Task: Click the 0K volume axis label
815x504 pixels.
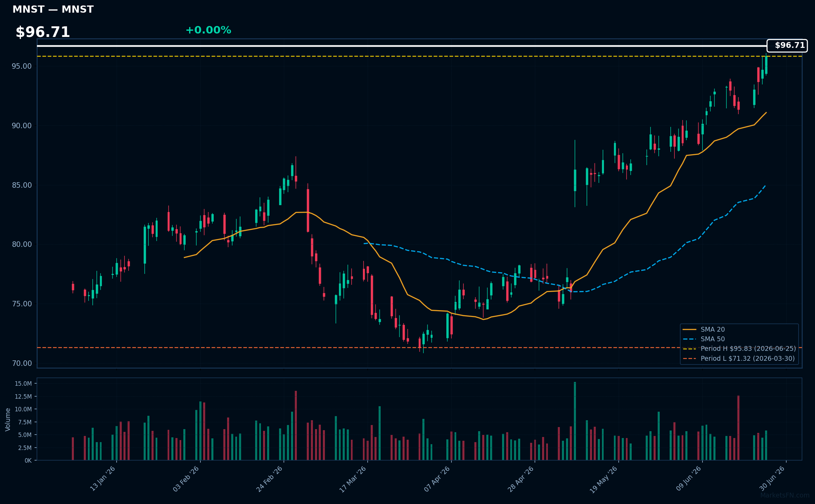Action: pyautogui.click(x=28, y=461)
